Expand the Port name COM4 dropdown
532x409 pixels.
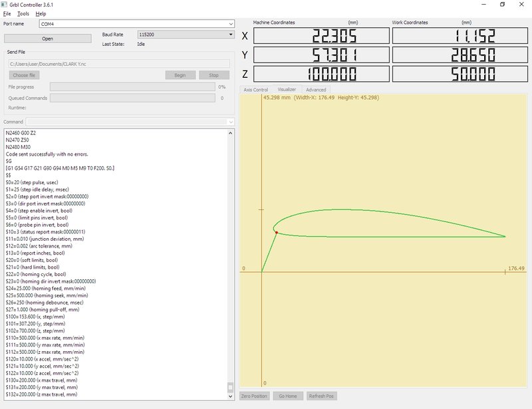(231, 24)
